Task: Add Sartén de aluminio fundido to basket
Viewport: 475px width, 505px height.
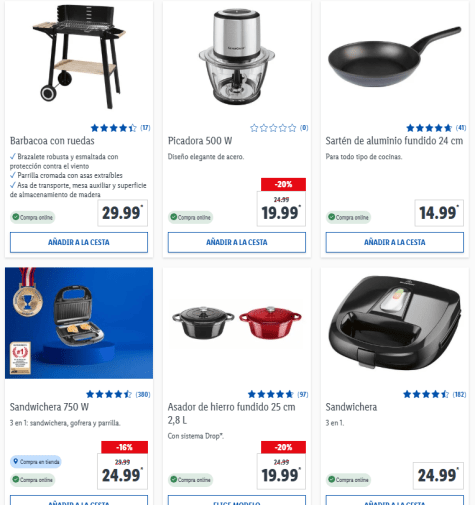Action: tap(395, 242)
